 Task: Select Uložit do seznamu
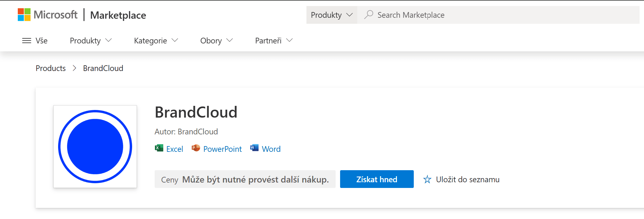click(x=467, y=179)
